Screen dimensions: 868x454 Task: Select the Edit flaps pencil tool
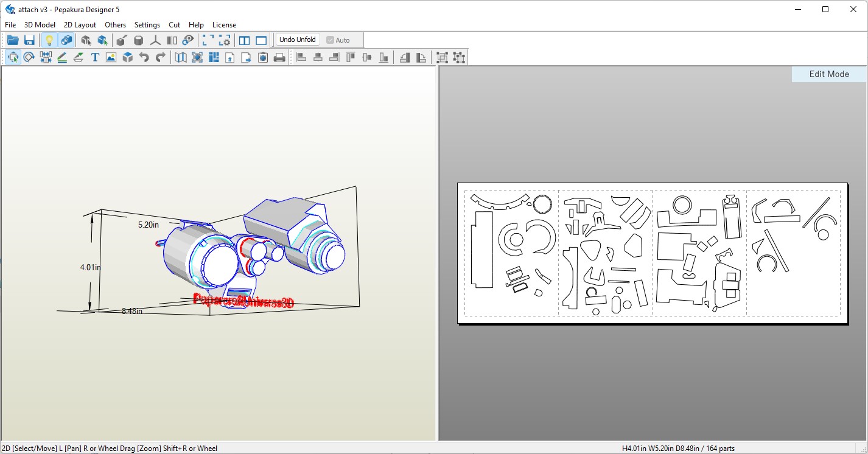pyautogui.click(x=62, y=57)
